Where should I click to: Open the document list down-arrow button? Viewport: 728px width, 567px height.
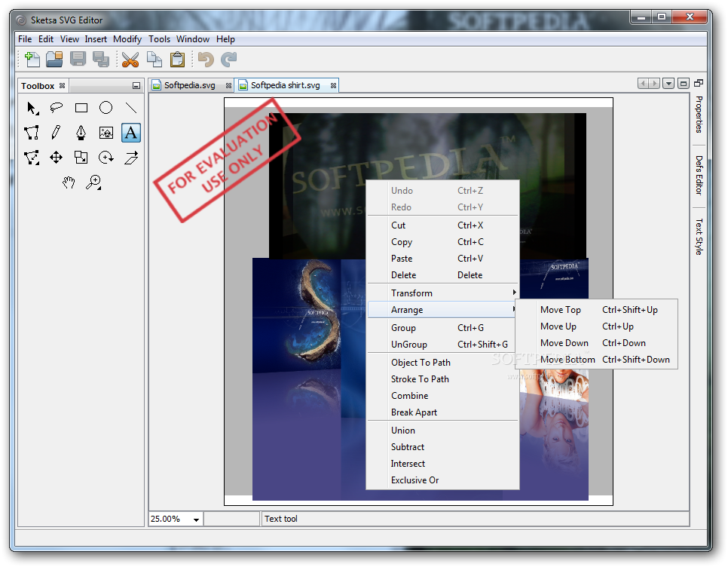tap(668, 84)
